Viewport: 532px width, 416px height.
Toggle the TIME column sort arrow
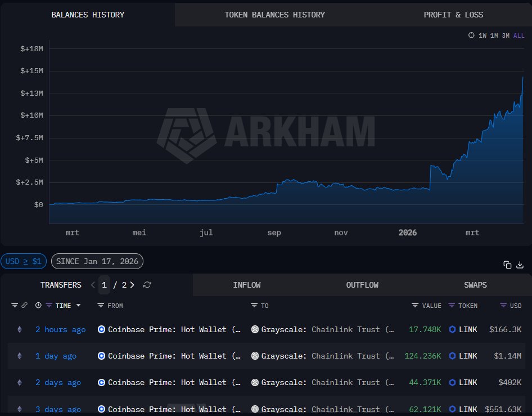(78, 306)
